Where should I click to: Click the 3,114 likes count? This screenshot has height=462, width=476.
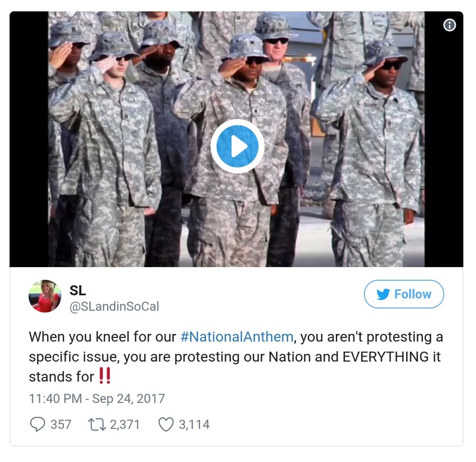point(194,424)
